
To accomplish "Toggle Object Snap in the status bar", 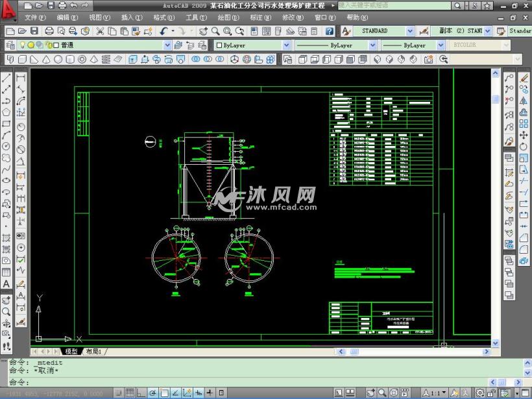I will (163, 392).
